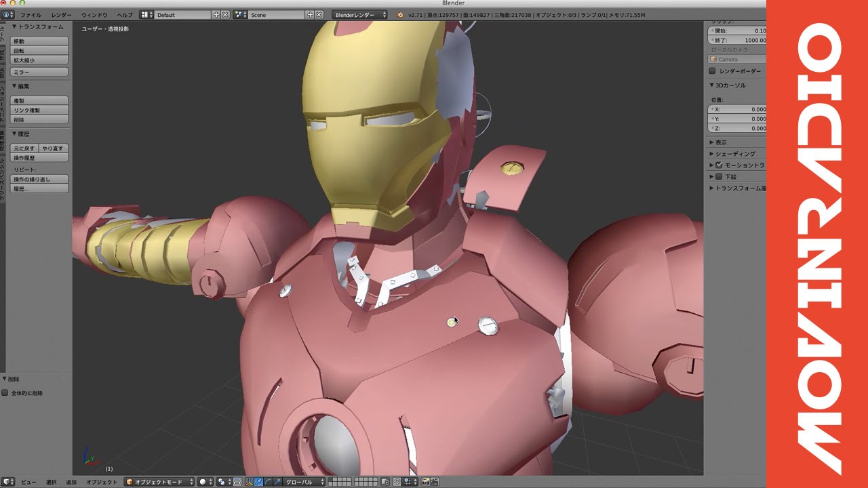Select the translate manipulator arrow
This screenshot has height=488, width=868.
258,482
